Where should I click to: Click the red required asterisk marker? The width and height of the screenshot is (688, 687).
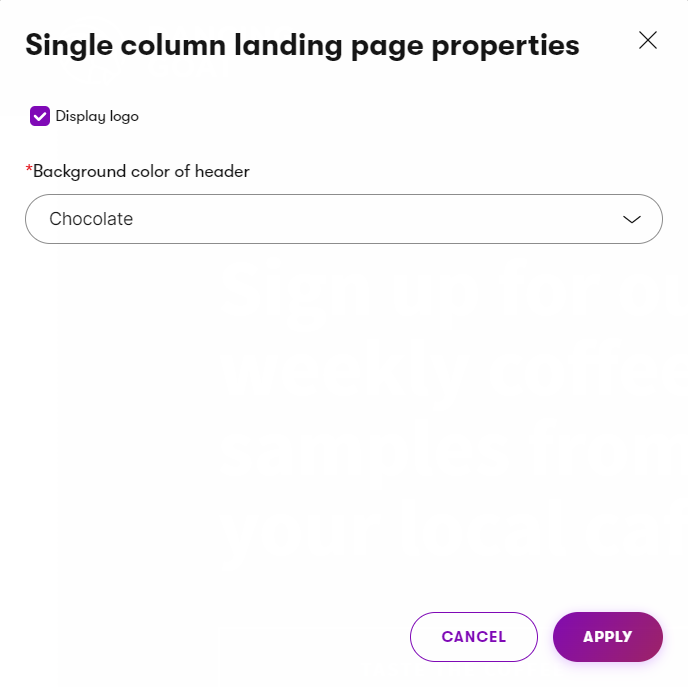(x=29, y=170)
